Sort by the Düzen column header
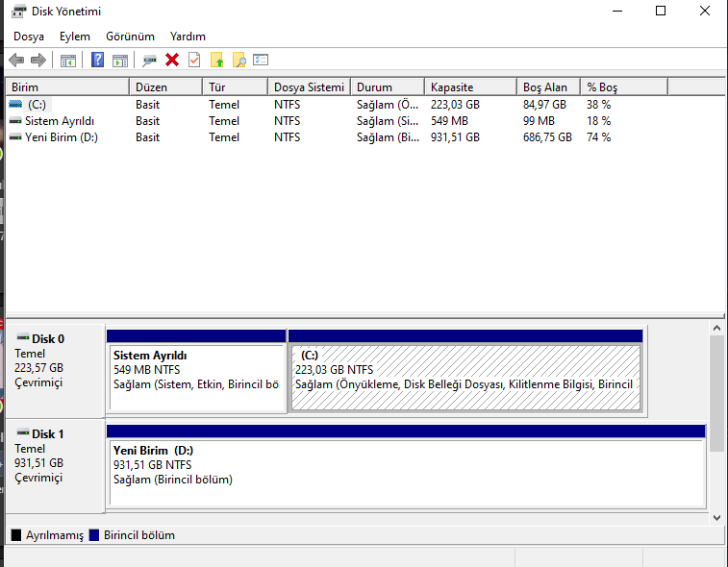 (165, 87)
